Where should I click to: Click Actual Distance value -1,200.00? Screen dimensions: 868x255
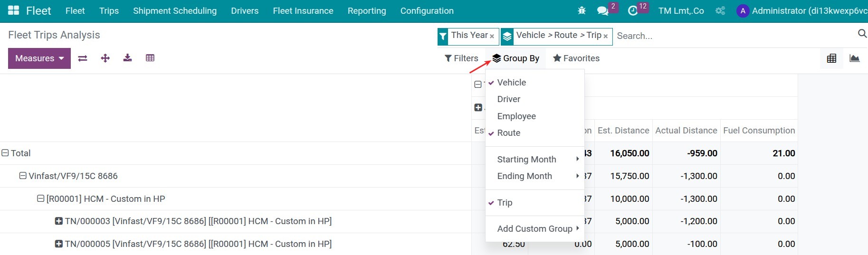(x=699, y=221)
